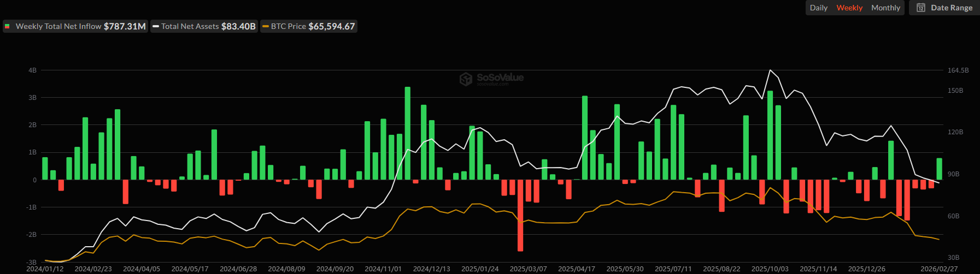This screenshot has height=274, width=980.
Task: Click the first green bar at chart start
Action: tap(45, 168)
